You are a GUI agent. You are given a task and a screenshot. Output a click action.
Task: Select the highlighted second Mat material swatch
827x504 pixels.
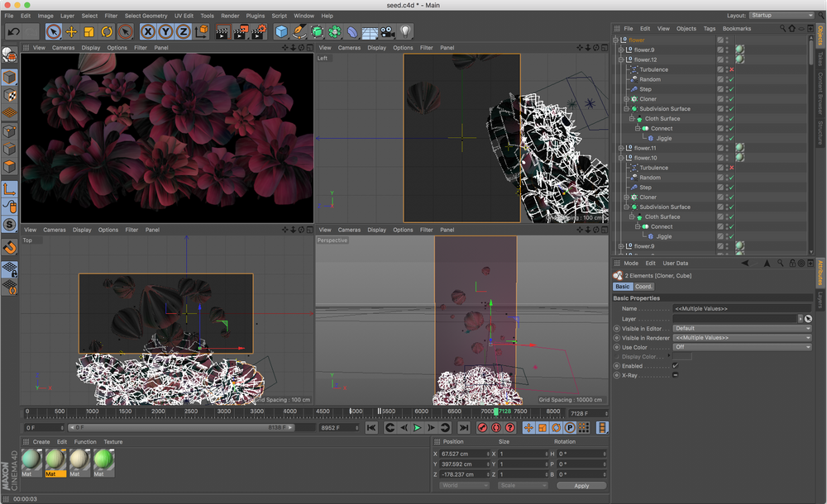click(55, 463)
